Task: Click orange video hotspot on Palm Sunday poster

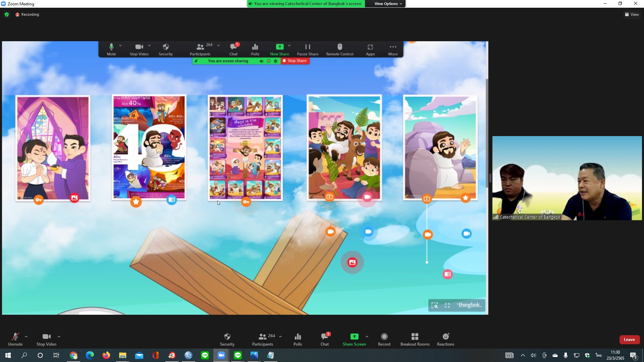Action: pyautogui.click(x=329, y=197)
